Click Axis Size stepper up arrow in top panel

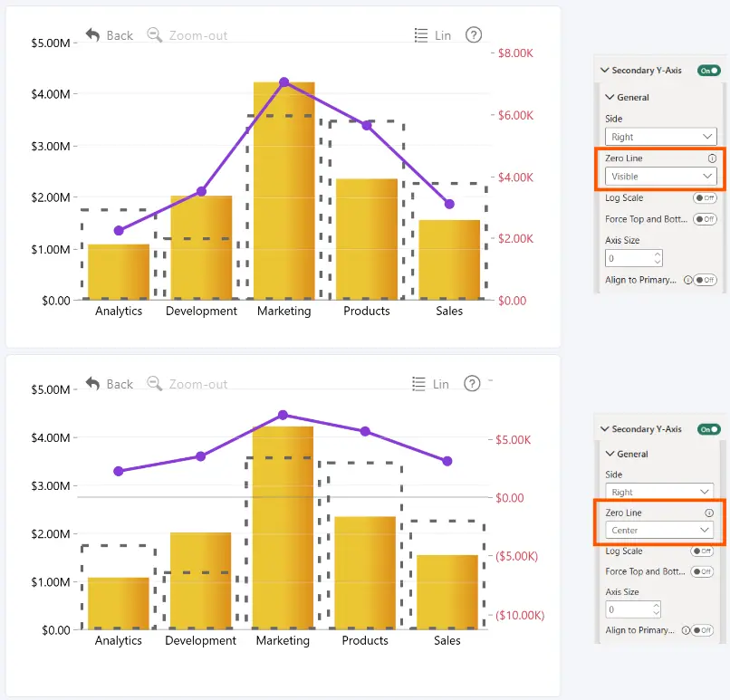(x=657, y=254)
